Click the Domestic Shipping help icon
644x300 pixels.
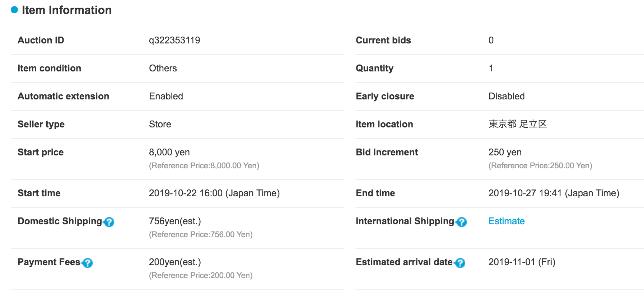coord(109,222)
